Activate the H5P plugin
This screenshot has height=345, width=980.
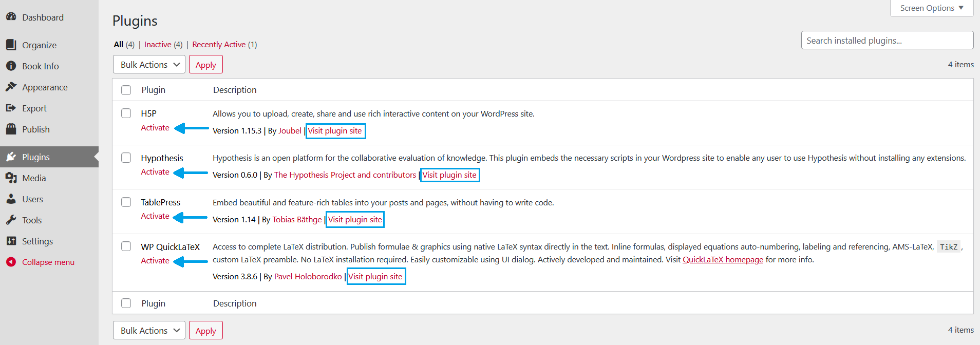[155, 127]
